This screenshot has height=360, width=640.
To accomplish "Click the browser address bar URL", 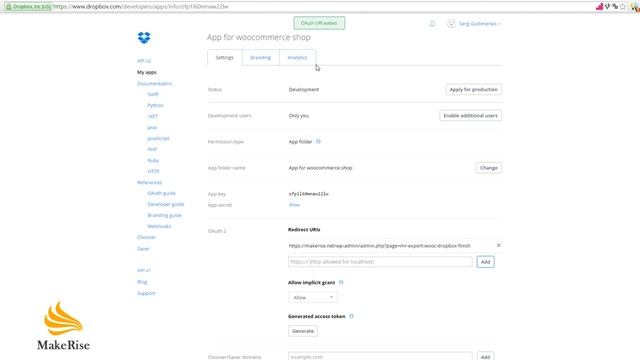I will coord(141,7).
